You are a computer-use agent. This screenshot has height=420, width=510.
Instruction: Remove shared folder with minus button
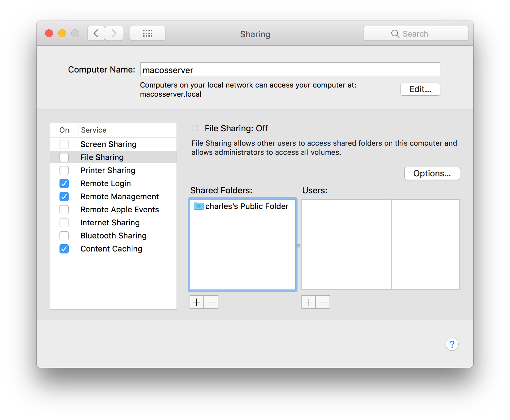211,302
